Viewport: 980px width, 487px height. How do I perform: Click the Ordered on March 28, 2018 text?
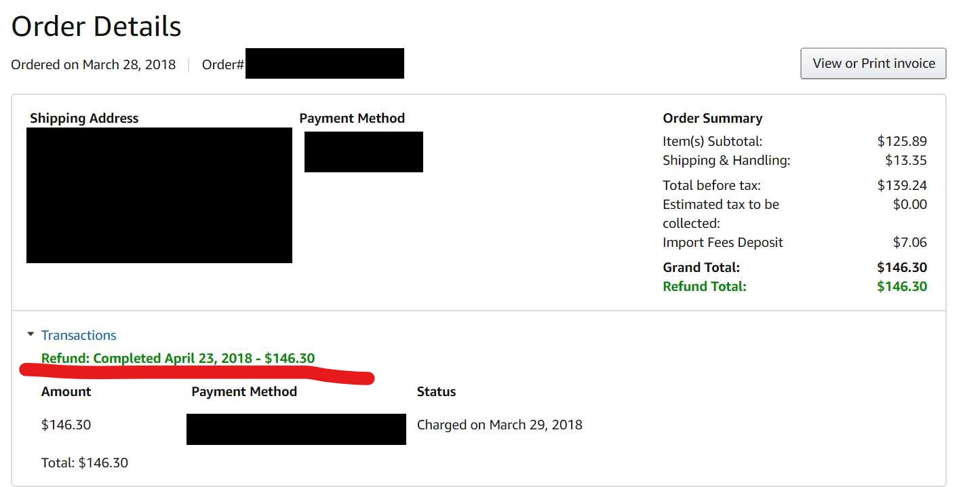(x=94, y=64)
